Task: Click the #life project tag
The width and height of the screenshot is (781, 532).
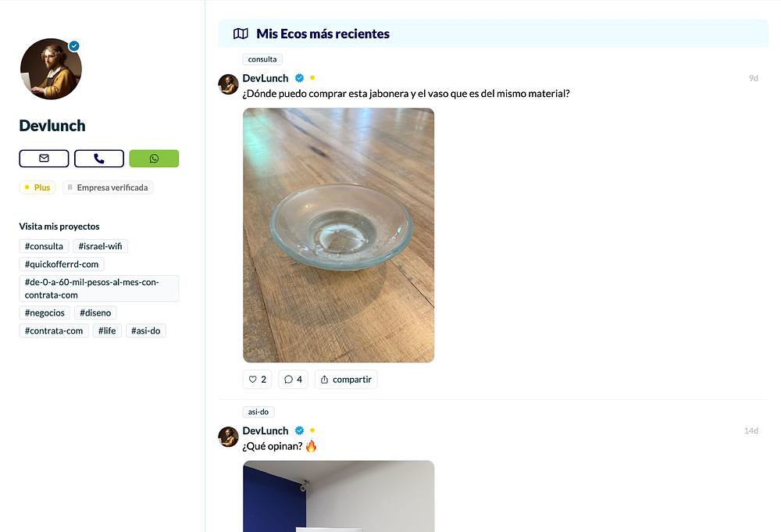Action: tap(107, 330)
